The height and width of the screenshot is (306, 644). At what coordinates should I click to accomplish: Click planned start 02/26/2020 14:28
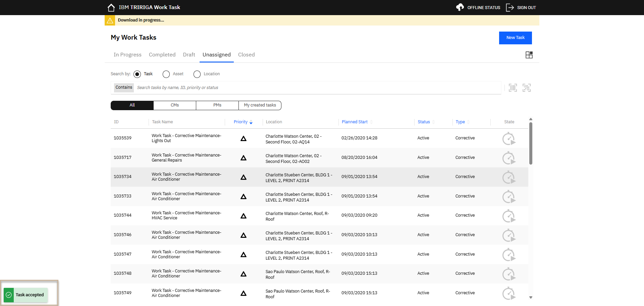tap(359, 138)
